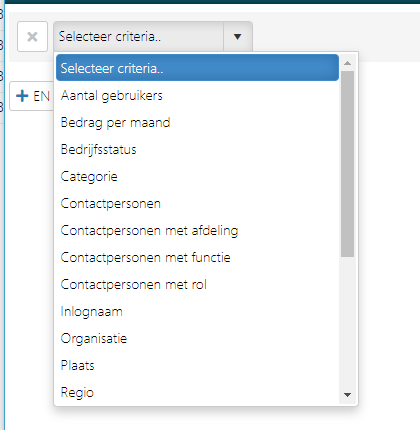420x430 pixels.
Task: Select 'Contactpersonen met rol'
Action: (197, 285)
